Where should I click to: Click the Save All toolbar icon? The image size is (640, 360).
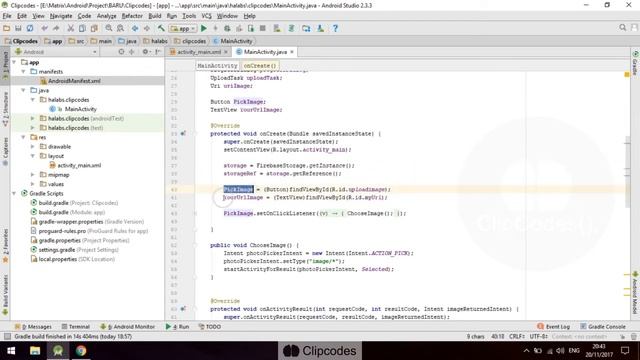(18, 28)
